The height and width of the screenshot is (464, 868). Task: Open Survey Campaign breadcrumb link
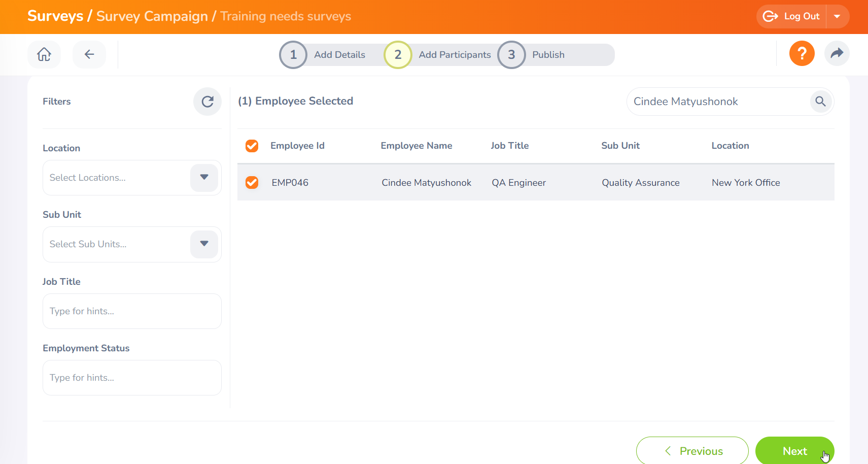coord(152,16)
